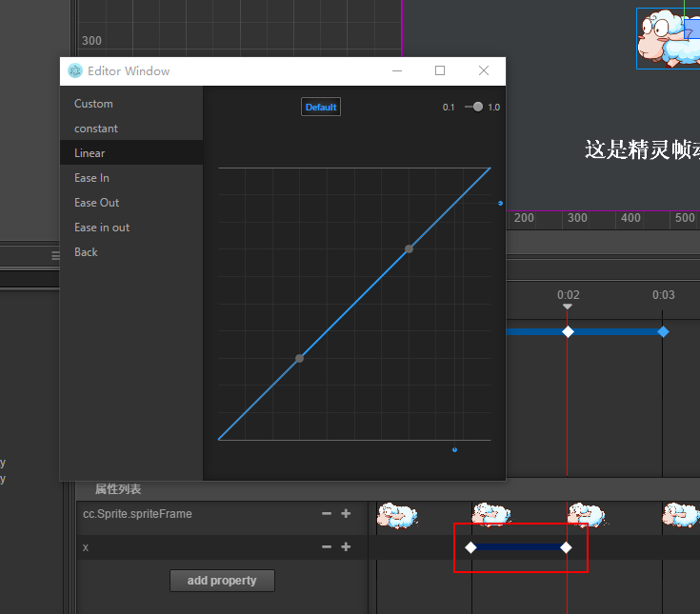The image size is (700, 614).
Task: Click the Editor Window app icon
Action: click(x=75, y=70)
